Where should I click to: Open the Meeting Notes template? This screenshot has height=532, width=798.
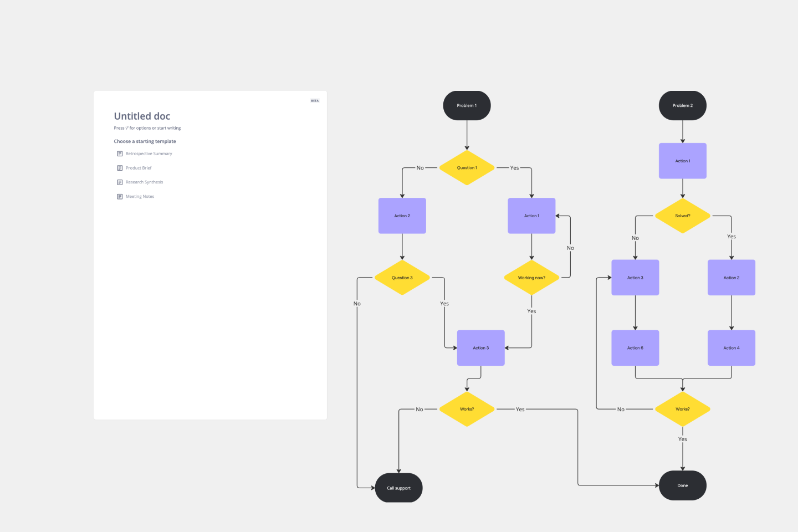coord(140,196)
